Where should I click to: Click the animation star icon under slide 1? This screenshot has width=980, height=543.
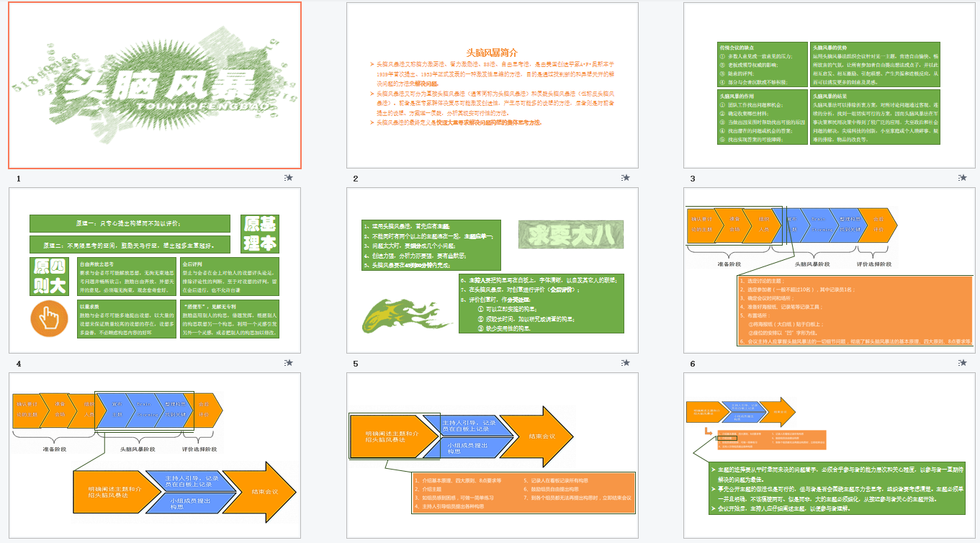coord(288,178)
